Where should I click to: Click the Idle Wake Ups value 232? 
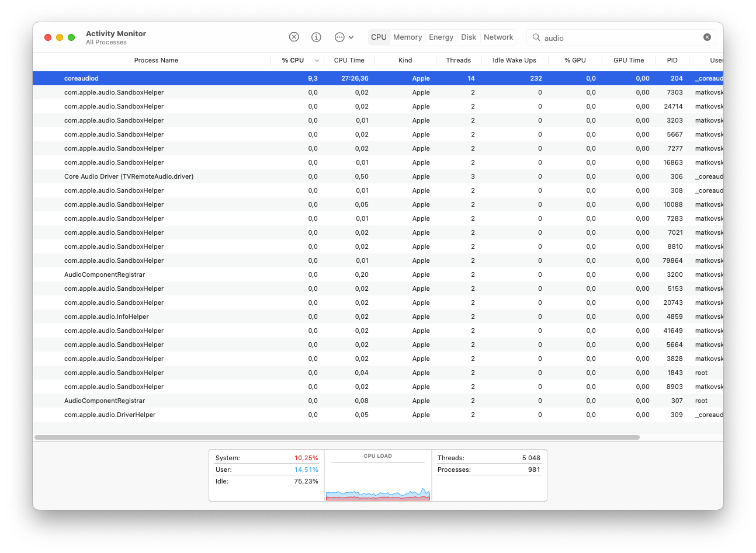[536, 78]
